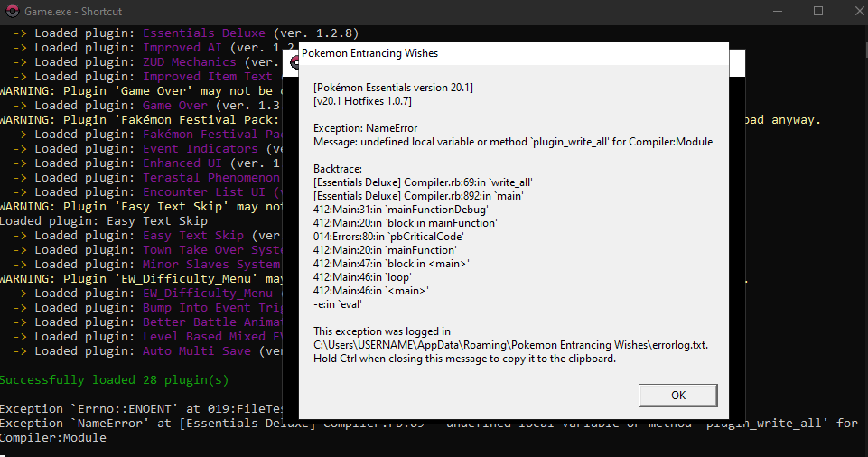868x457 pixels.
Task: Close the Game.exe console window
Action: (x=859, y=11)
